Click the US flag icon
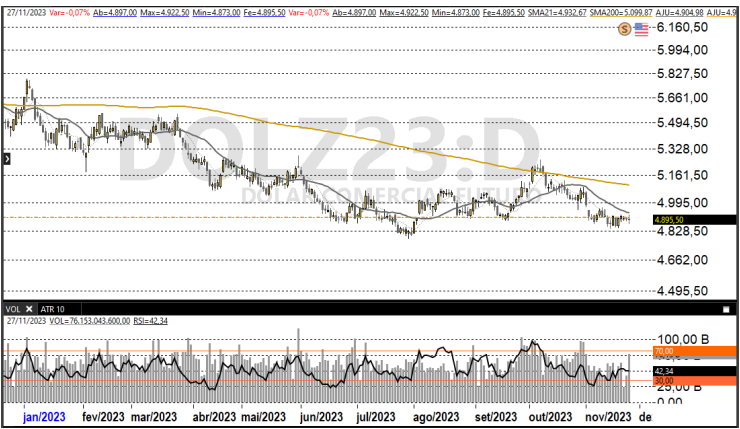 (641, 29)
